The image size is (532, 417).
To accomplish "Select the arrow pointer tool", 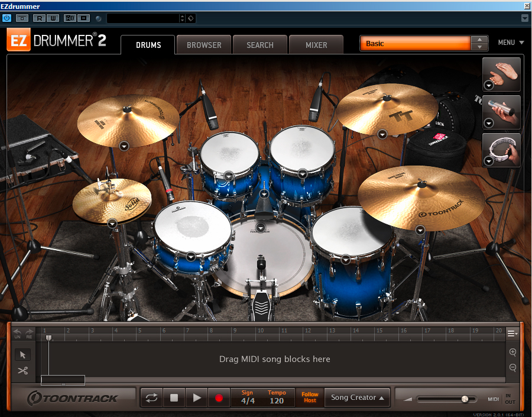I will coord(22,355).
